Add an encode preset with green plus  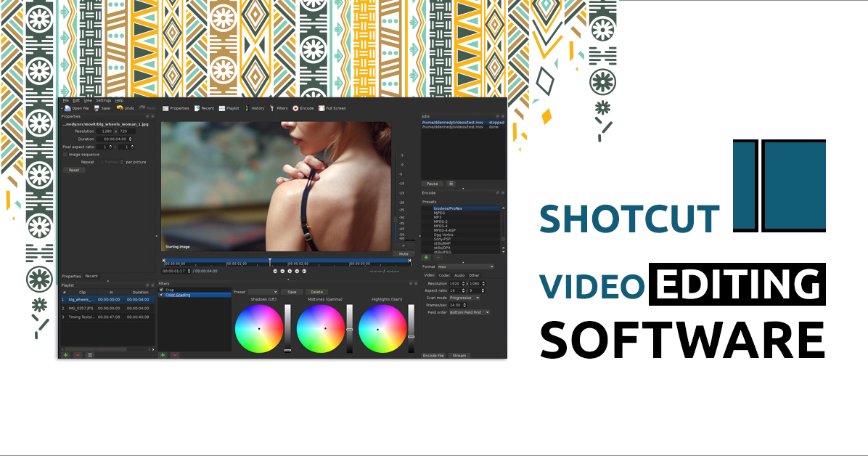coord(426,258)
